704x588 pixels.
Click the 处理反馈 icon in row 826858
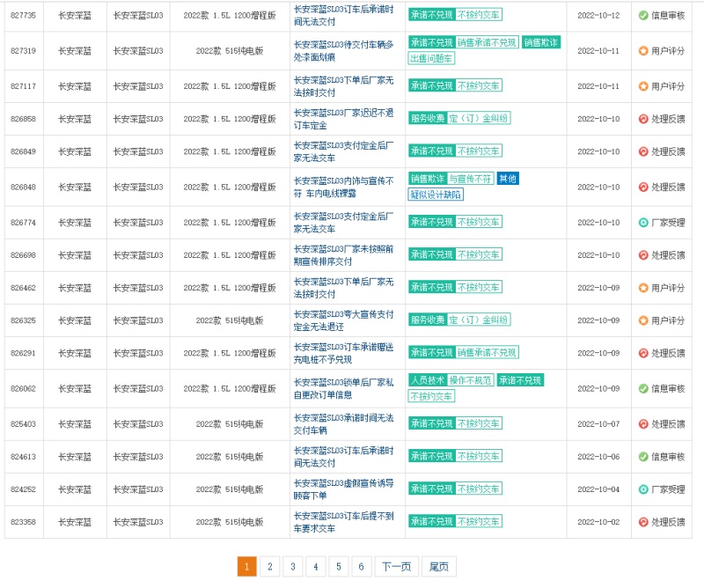point(643,119)
